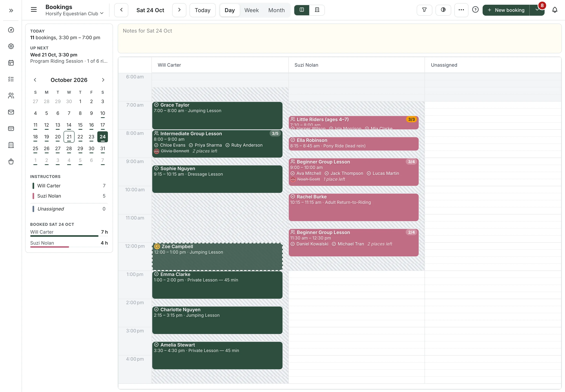565x392 pixels.
Task: Open the help question mark icon
Action: (x=475, y=10)
